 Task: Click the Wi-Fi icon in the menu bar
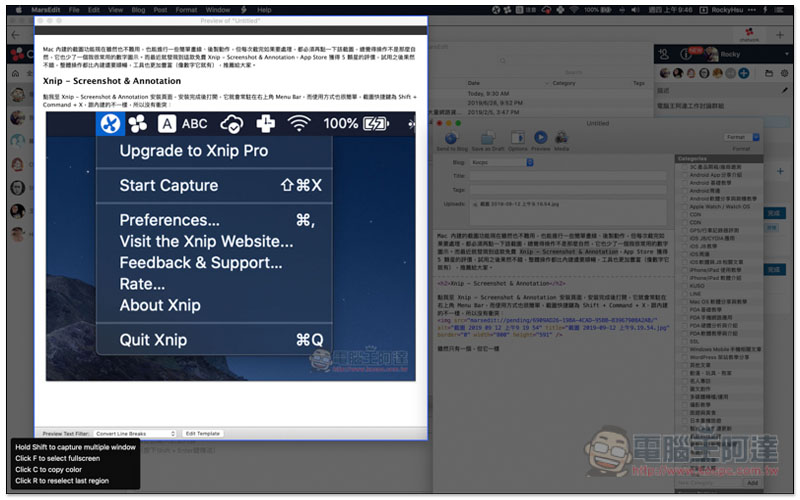pos(574,10)
